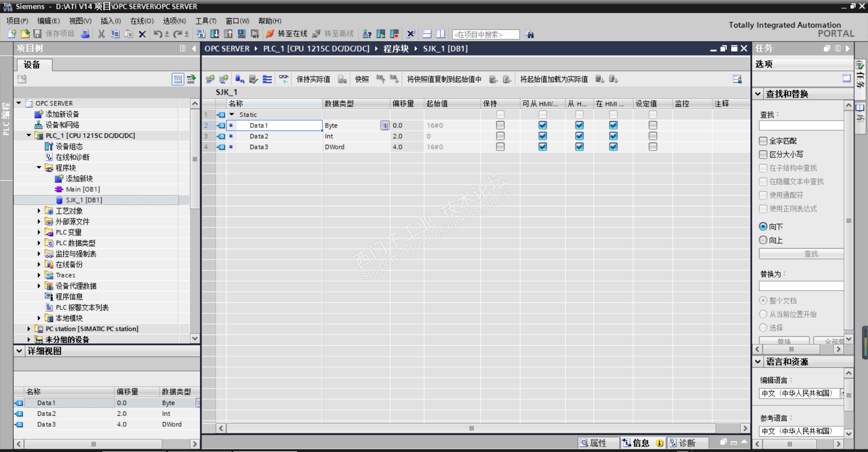Enable the 全字匹配 checkbox

tap(764, 141)
